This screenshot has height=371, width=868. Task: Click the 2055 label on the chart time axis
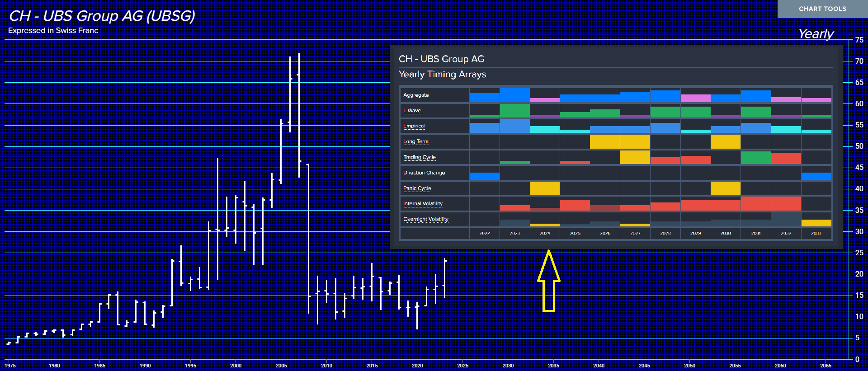[x=735, y=366]
